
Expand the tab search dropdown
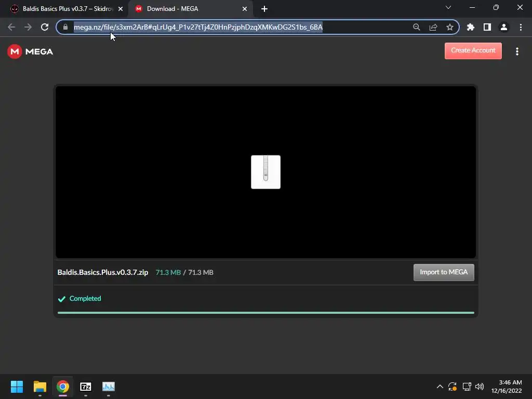point(448,7)
